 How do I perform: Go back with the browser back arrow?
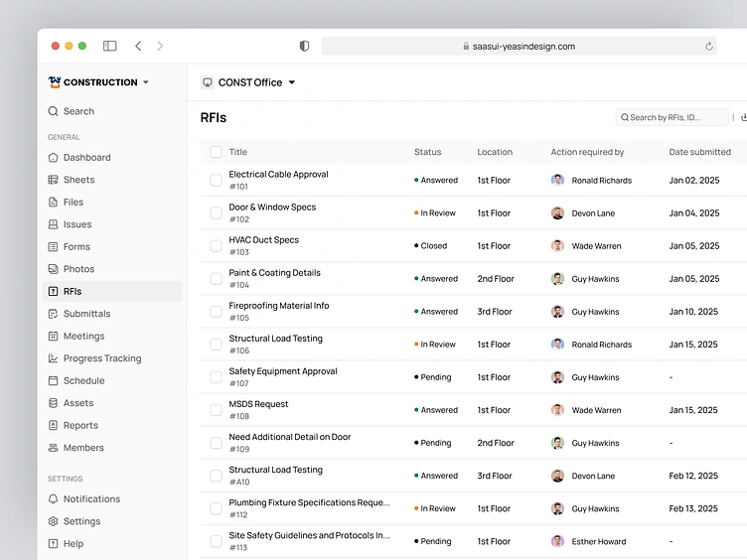pos(138,46)
